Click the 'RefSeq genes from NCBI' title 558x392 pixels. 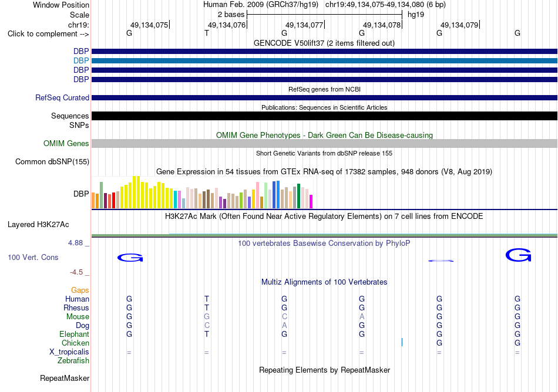point(324,89)
